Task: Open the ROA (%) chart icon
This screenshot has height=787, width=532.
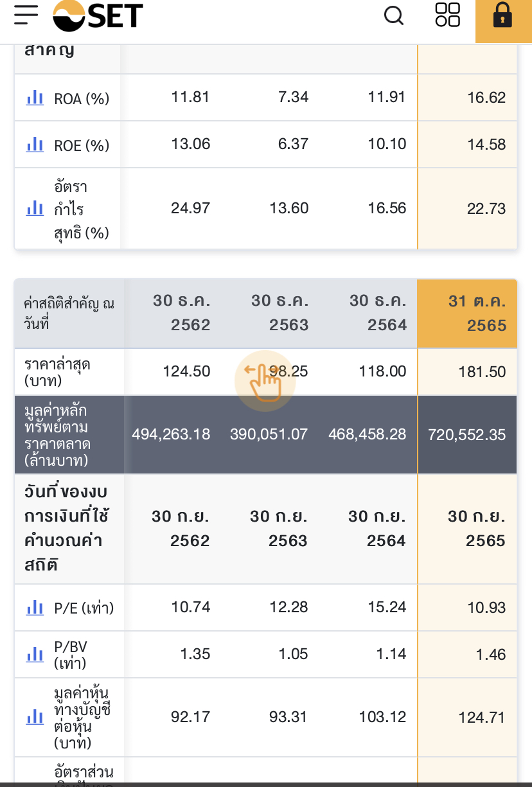Action: (x=35, y=98)
